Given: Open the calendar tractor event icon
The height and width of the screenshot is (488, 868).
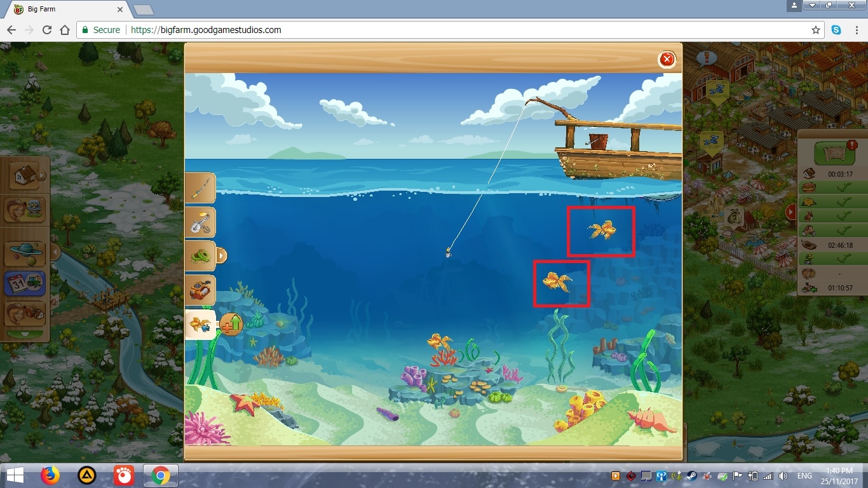Looking at the screenshot, I should (x=25, y=283).
